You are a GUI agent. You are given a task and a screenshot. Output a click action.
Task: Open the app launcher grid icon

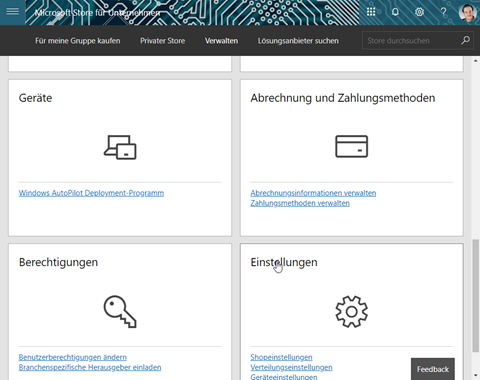(x=371, y=12)
